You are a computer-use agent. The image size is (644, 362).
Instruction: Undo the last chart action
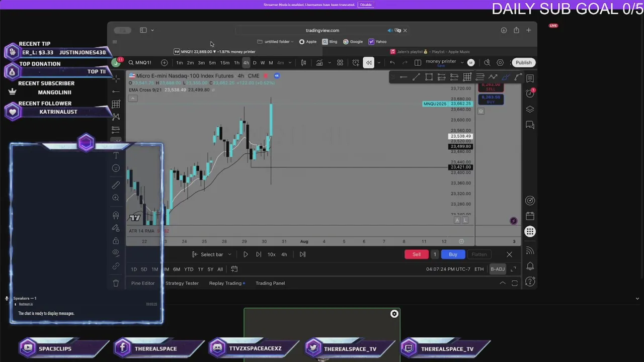392,63
